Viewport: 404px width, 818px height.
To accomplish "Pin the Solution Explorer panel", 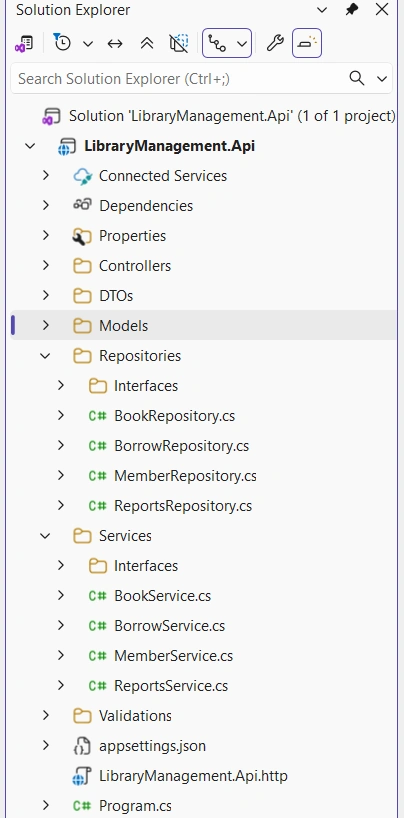I will click(x=352, y=9).
